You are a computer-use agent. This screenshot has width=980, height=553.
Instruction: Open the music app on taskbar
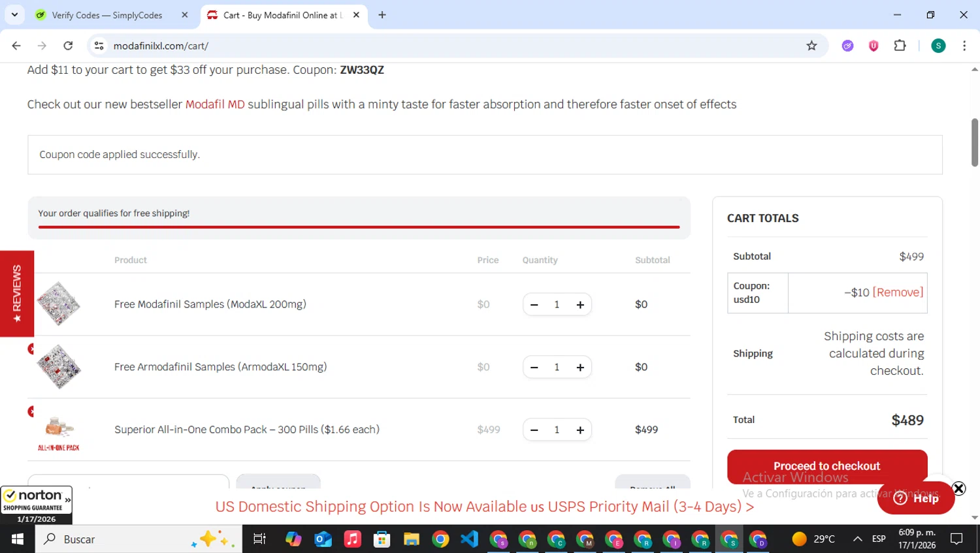click(x=352, y=539)
